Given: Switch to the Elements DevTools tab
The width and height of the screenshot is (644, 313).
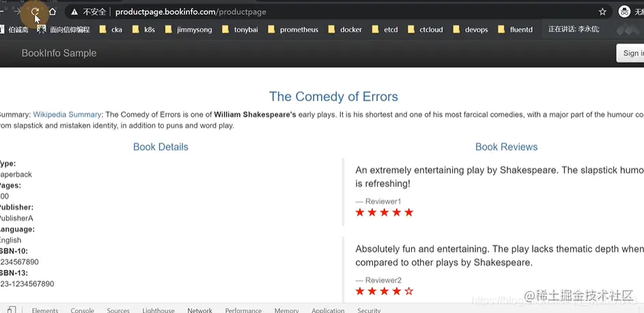Looking at the screenshot, I should 45,310.
